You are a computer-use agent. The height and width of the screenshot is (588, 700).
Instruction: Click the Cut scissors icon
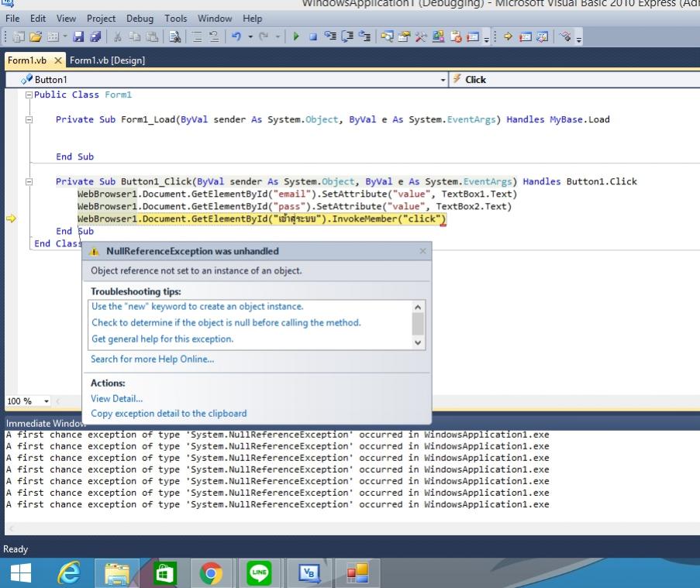coord(117,36)
